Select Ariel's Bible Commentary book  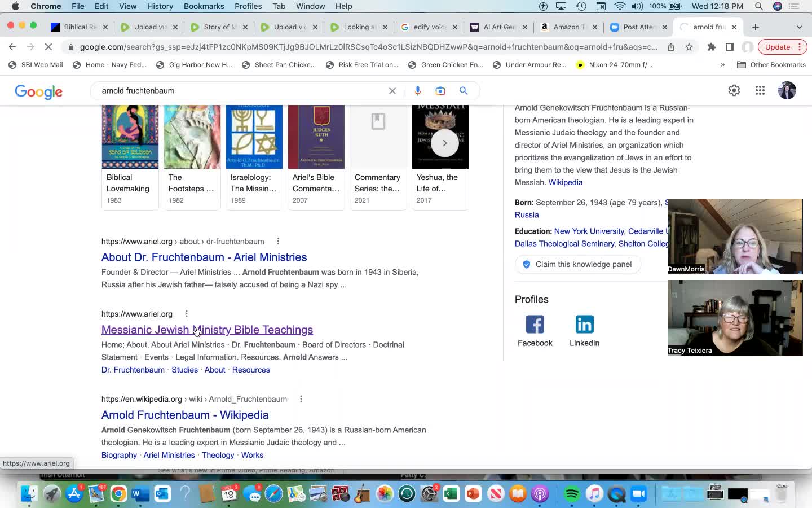pos(316,157)
